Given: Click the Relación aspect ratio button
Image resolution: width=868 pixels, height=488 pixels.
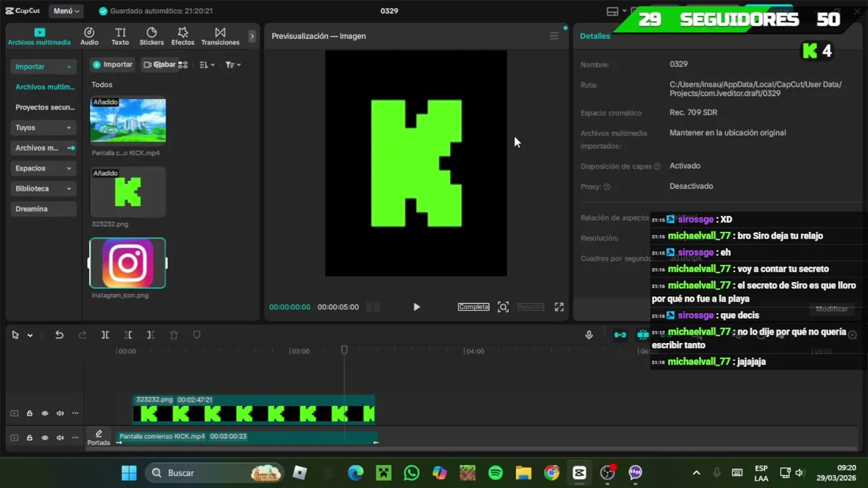Looking at the screenshot, I should pos(530,307).
